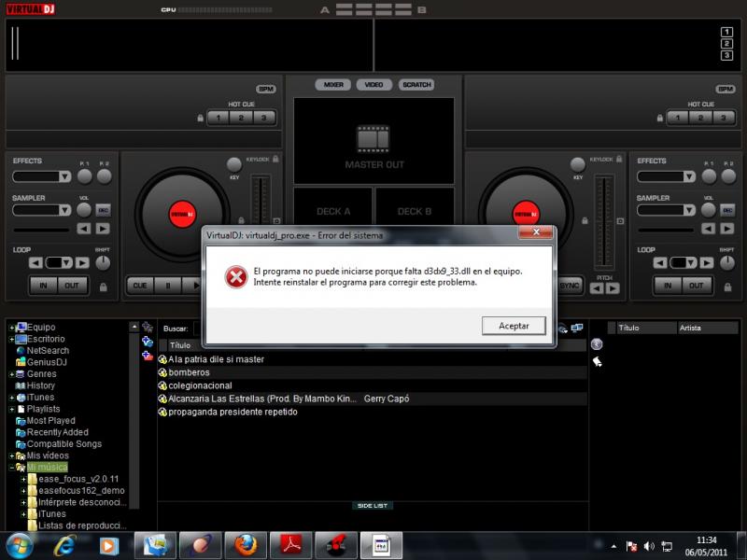Toggle the right deck Keylock padlock
Screen dimensions: 747x560
click(619, 159)
